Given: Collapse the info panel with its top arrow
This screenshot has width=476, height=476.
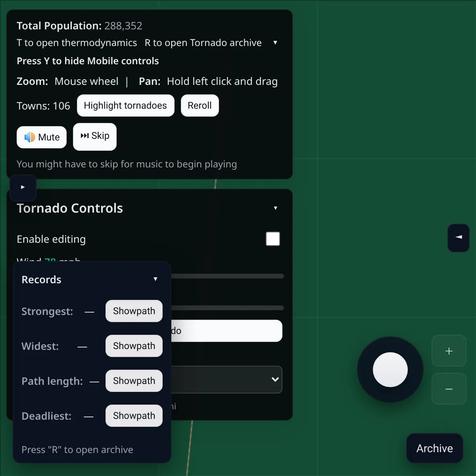Looking at the screenshot, I should pyautogui.click(x=275, y=42).
